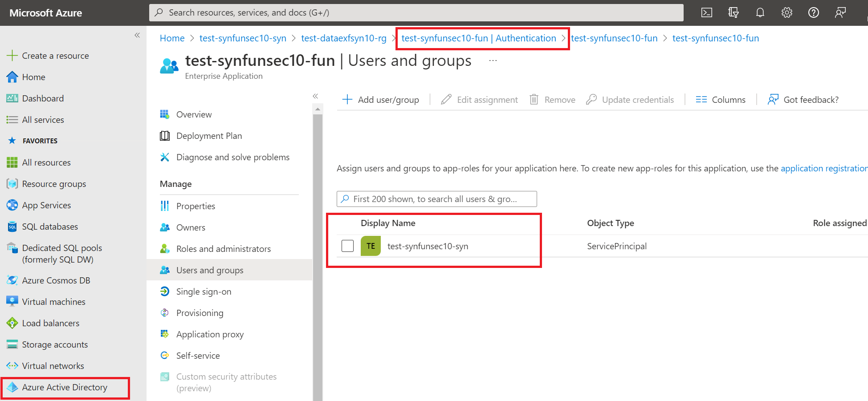Click the Dedicated SQL pools icon

(x=12, y=248)
